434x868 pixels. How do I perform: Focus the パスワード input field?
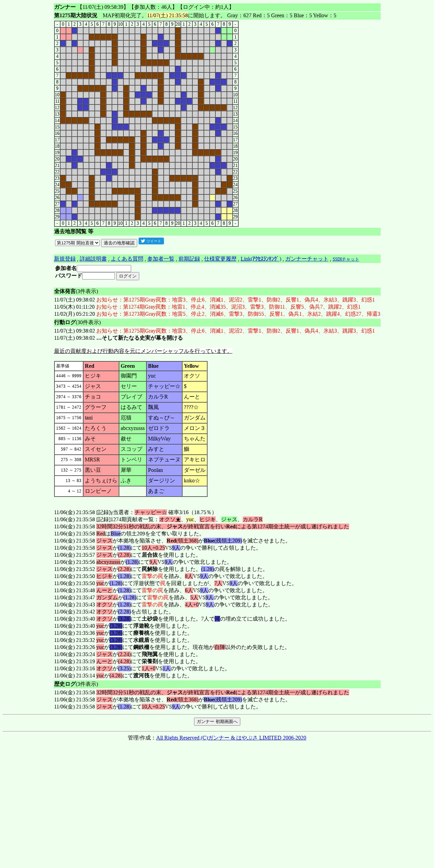click(x=98, y=276)
